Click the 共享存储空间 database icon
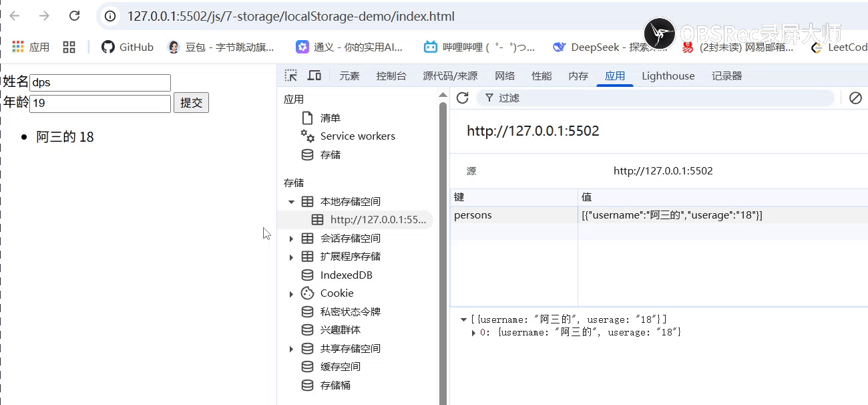 308,349
